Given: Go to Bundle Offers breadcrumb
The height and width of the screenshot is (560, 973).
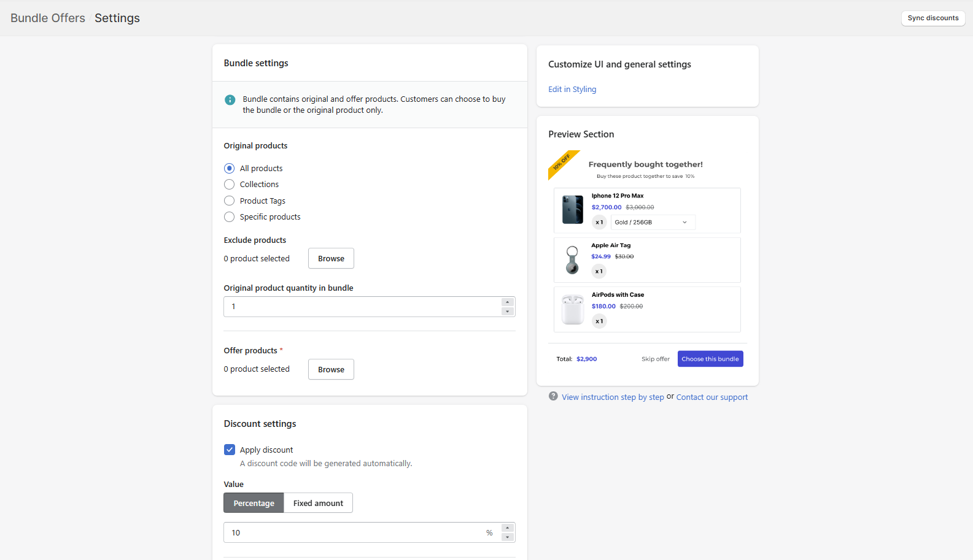Looking at the screenshot, I should (x=48, y=18).
